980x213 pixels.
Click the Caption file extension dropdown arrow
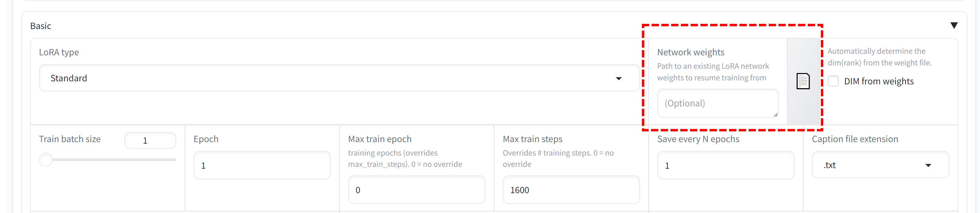click(928, 165)
